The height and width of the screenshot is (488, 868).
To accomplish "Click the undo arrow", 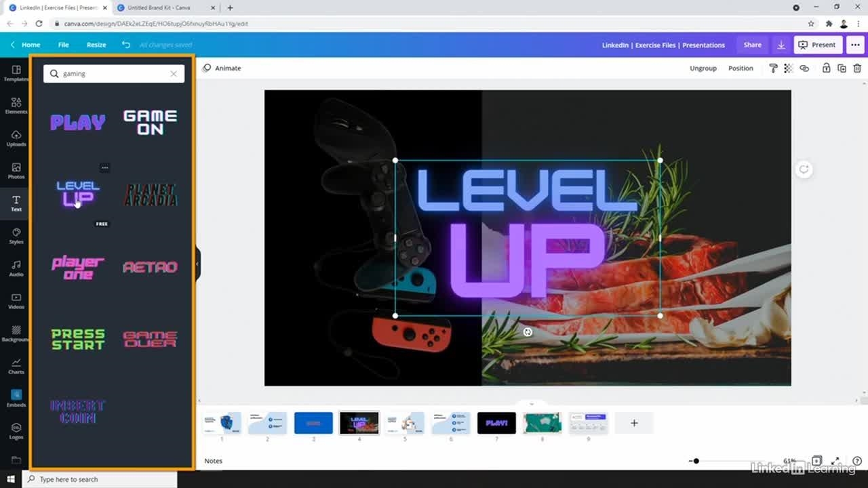I will (126, 45).
